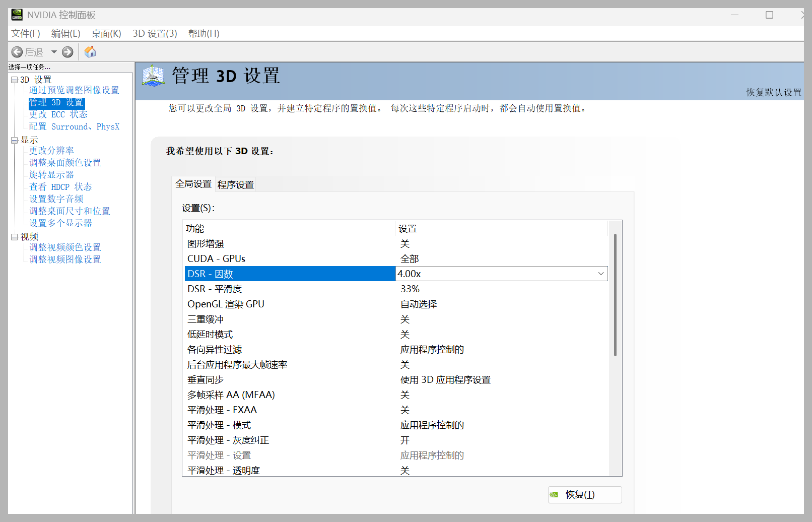Open 通过预览调整图像设置

pyautogui.click(x=74, y=90)
